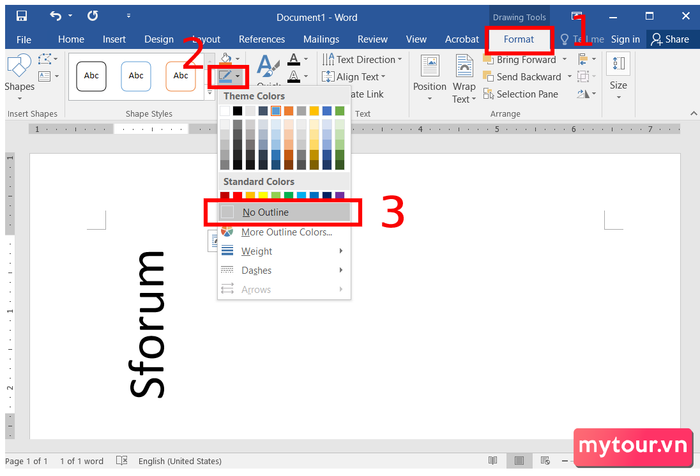The width and height of the screenshot is (700, 476).
Task: Click the rotated Sforum text box
Action: pyautogui.click(x=148, y=324)
